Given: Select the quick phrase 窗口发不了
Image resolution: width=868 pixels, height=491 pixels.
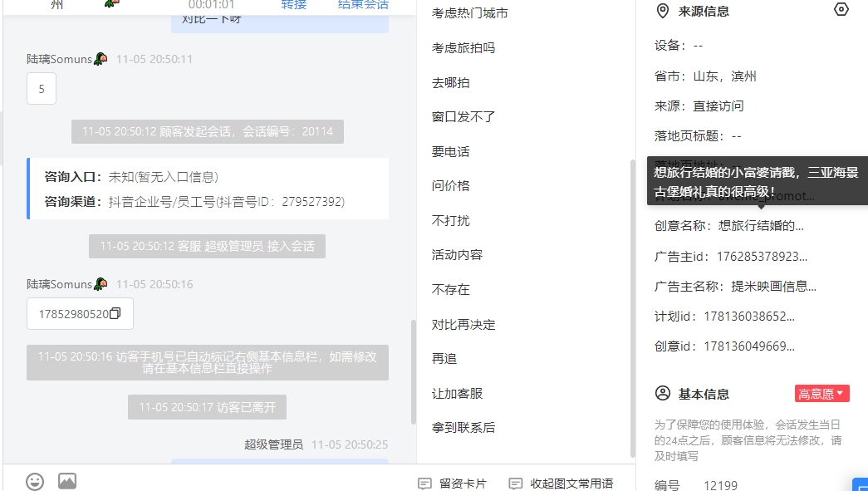Looking at the screenshot, I should click(x=463, y=117).
